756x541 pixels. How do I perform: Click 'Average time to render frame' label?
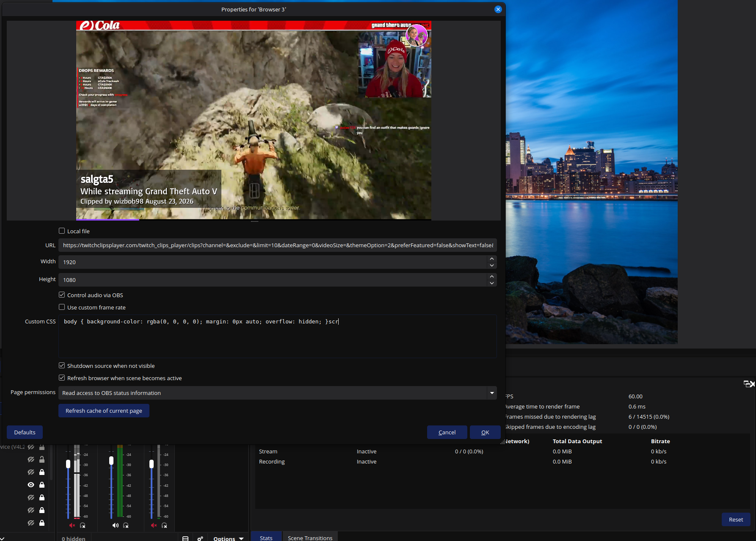pos(543,406)
